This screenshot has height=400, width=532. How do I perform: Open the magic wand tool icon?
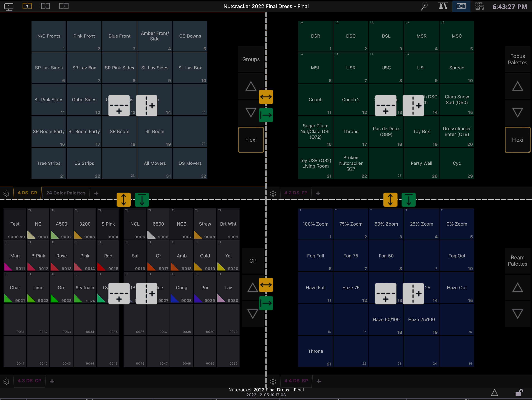(x=425, y=6)
